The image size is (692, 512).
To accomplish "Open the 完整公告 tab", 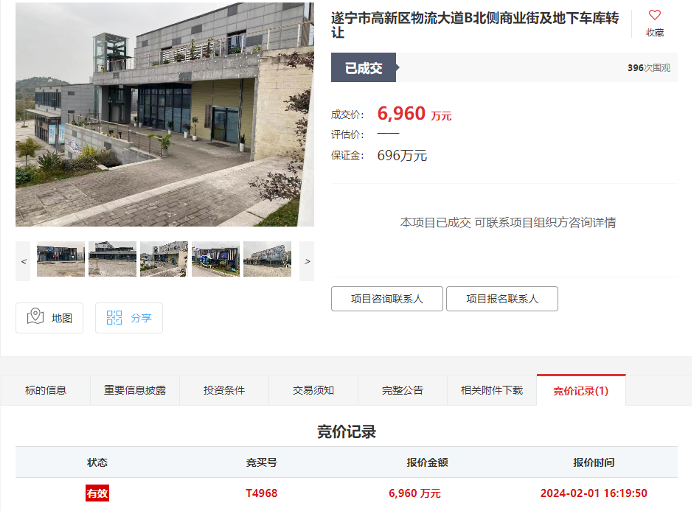I will 402,390.
